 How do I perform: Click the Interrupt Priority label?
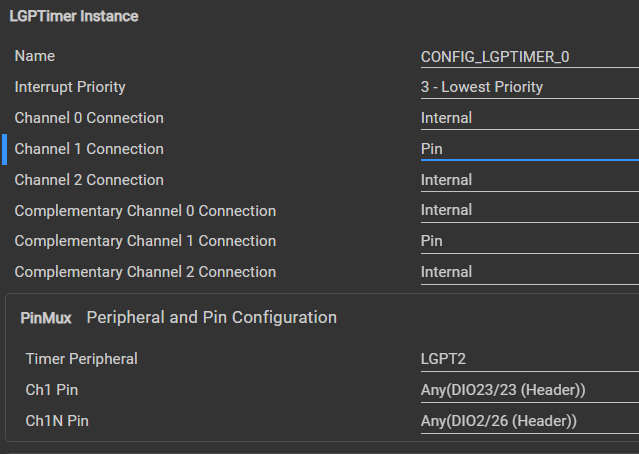click(x=70, y=87)
